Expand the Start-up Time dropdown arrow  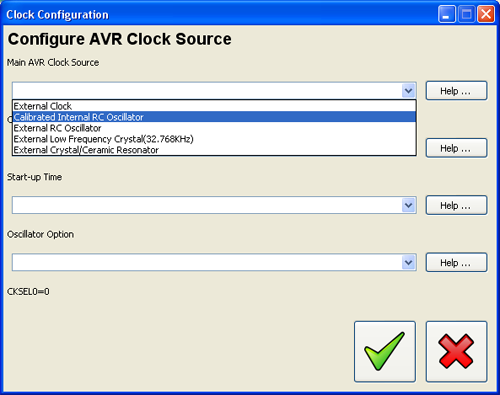(x=409, y=205)
